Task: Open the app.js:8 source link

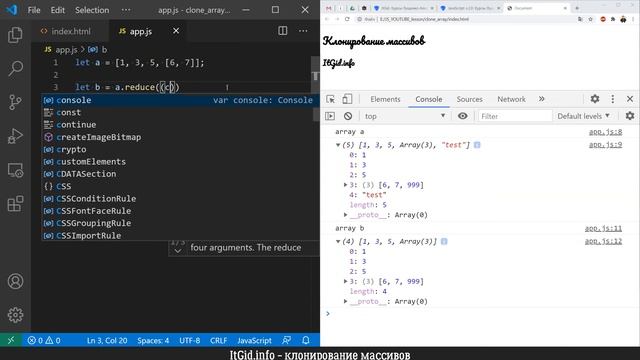Action: point(605,131)
